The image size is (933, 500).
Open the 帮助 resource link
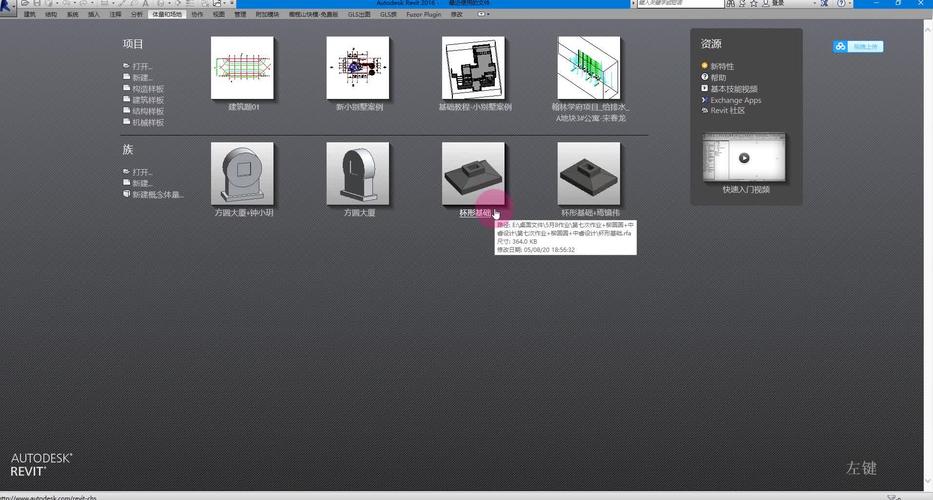pos(718,77)
